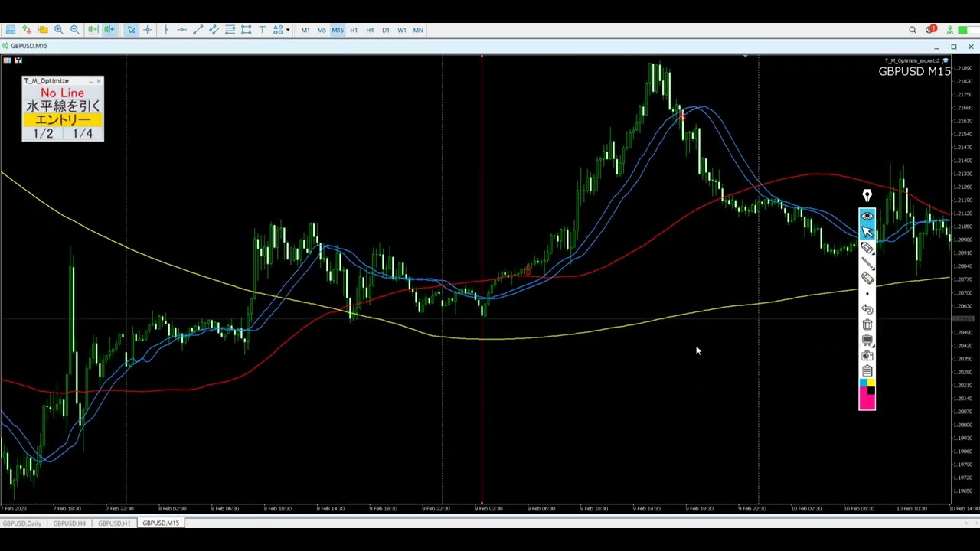Switch to the GBPUSD,H4 chart tab
Image resolution: width=980 pixels, height=551 pixels.
(x=69, y=523)
